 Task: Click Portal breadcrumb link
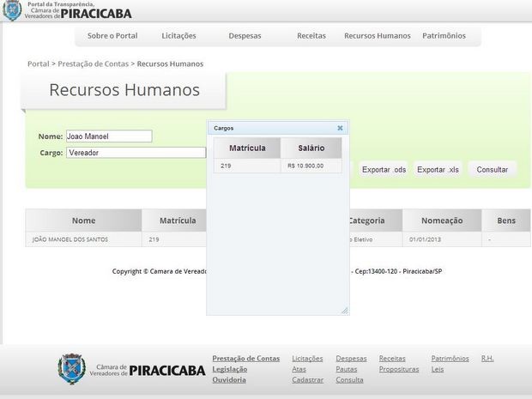click(38, 64)
